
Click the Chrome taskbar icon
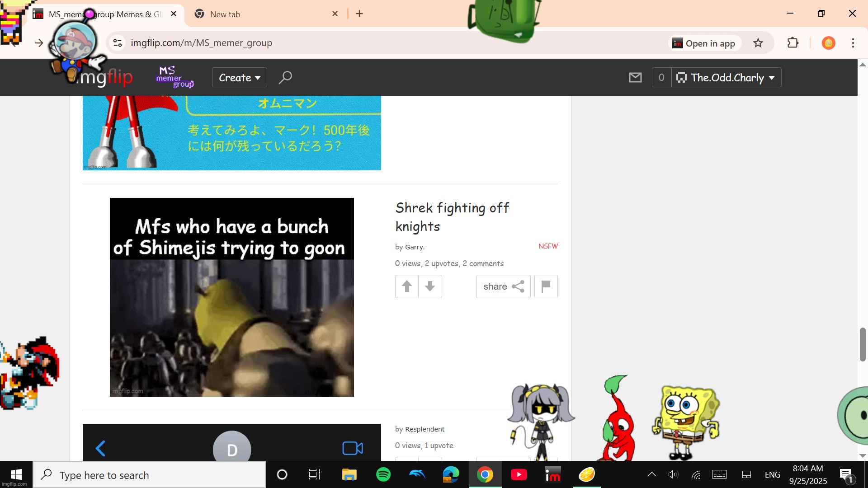point(485,474)
